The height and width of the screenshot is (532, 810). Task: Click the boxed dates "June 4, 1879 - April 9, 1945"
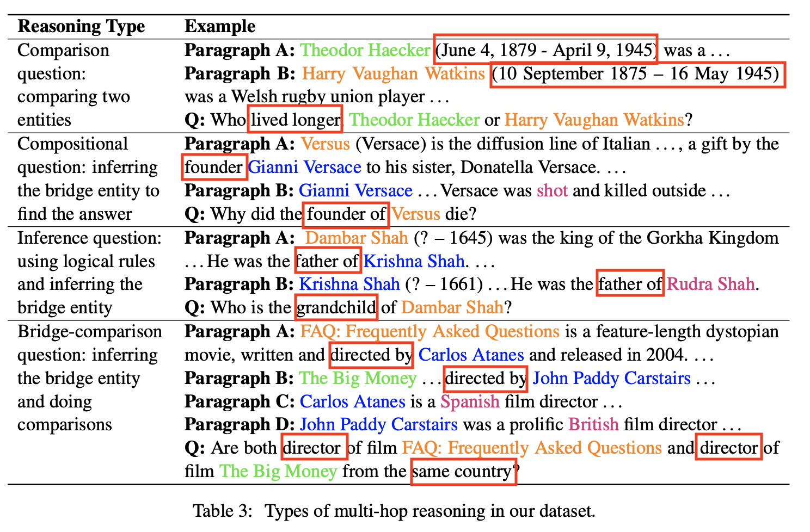[x=545, y=50]
